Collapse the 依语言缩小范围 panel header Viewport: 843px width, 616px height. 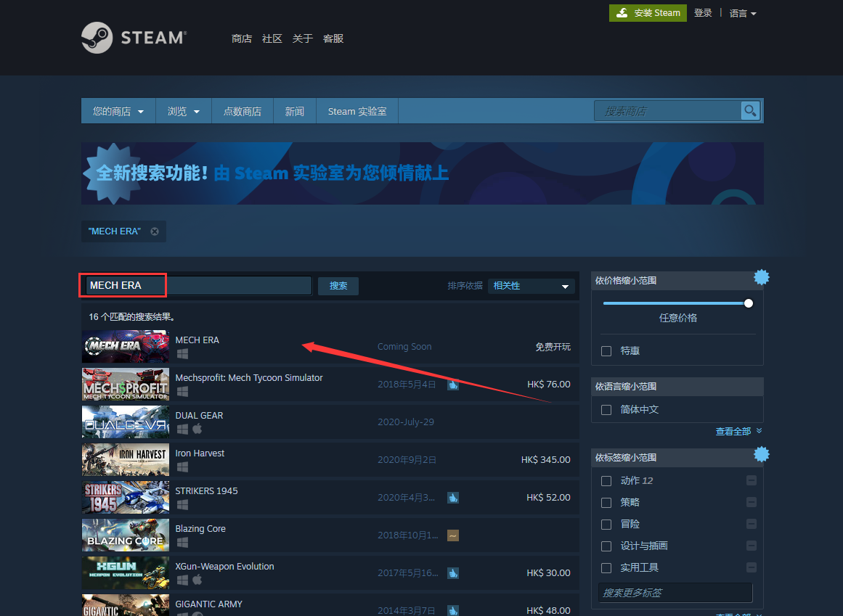click(x=677, y=386)
